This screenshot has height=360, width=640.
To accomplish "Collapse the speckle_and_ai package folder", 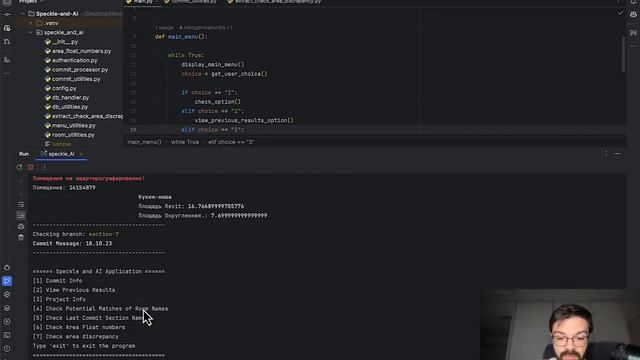I will [31, 32].
